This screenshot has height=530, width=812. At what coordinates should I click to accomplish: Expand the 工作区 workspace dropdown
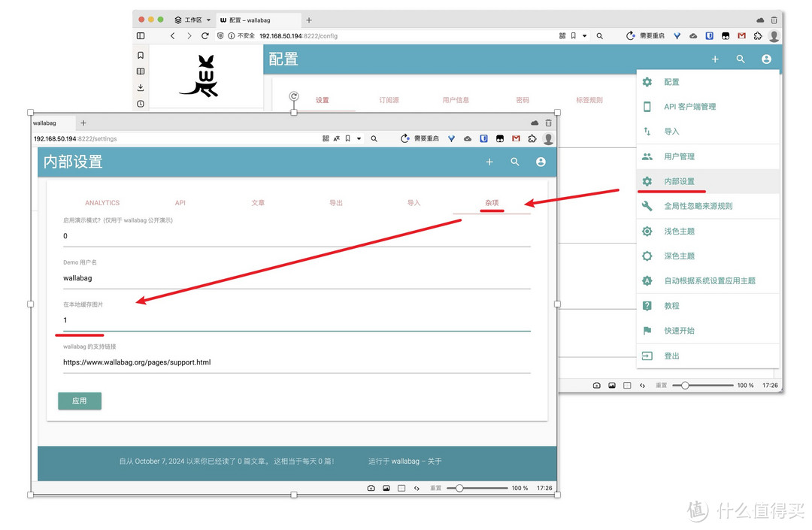click(x=208, y=20)
